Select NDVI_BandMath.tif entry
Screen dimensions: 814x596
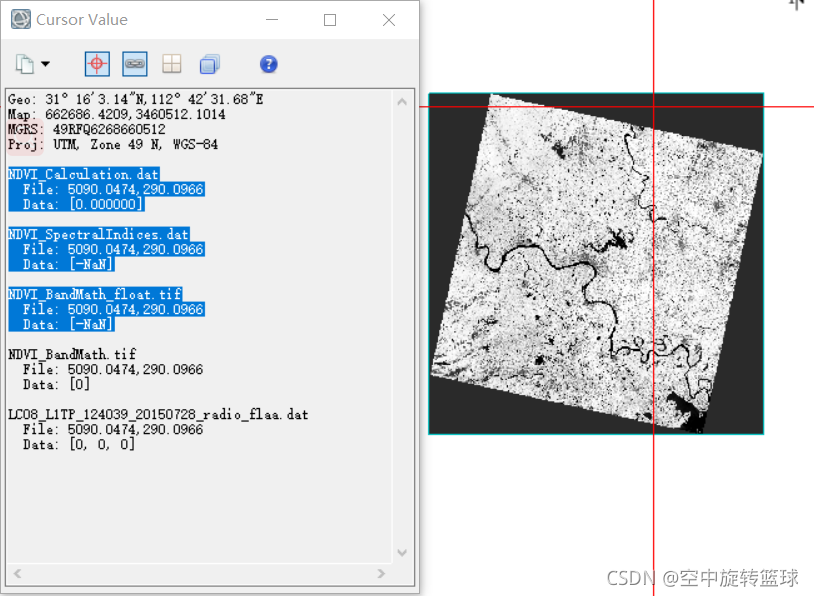(x=72, y=355)
